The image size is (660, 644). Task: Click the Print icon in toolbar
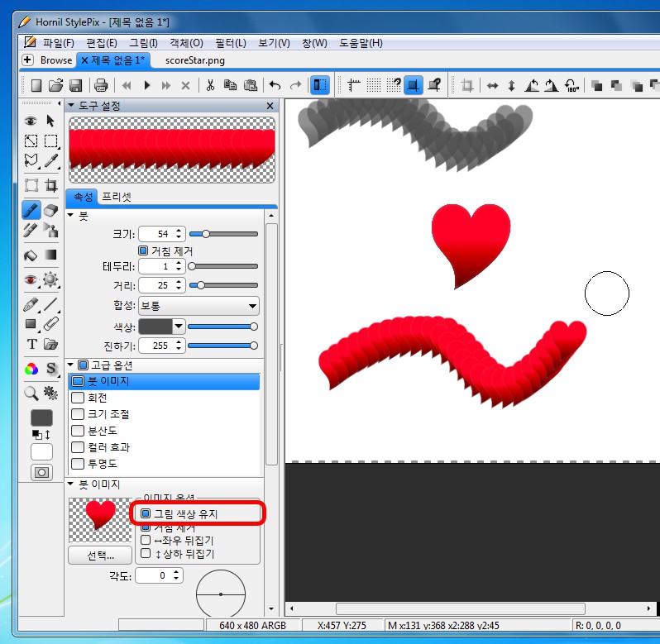(x=101, y=85)
